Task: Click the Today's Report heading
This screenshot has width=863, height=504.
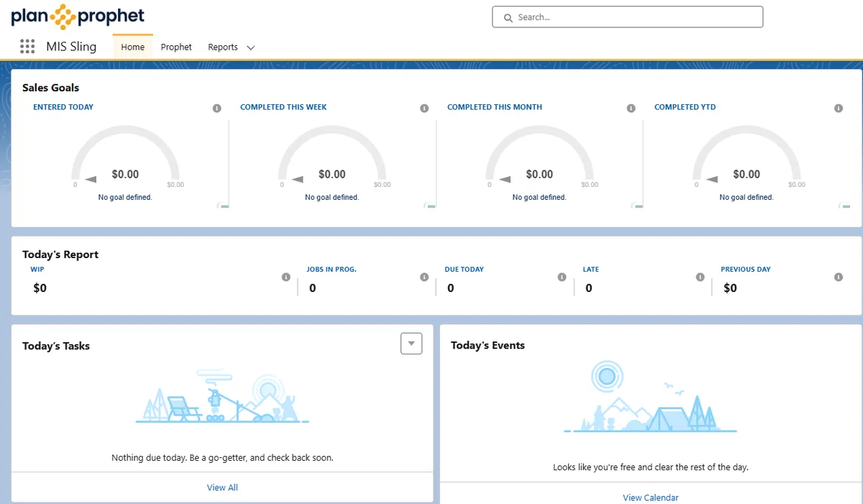Action: [60, 255]
